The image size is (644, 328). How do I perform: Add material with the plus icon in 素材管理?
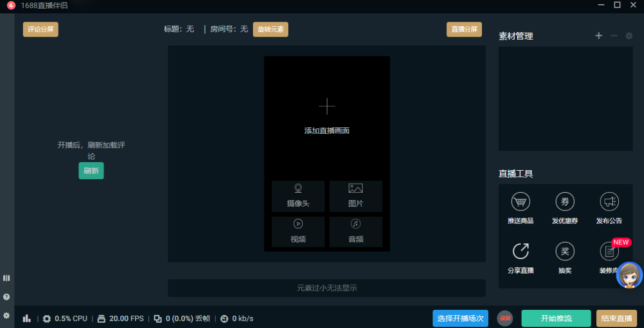[x=598, y=35]
